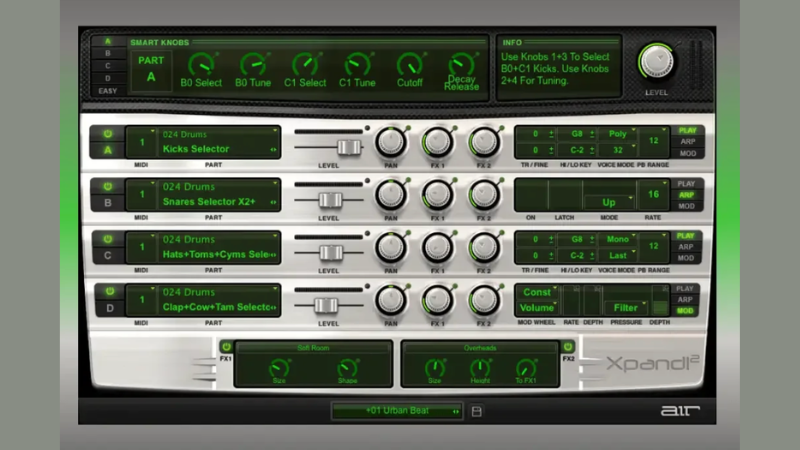Adjust Soft Room Size knob in FX1

click(279, 368)
